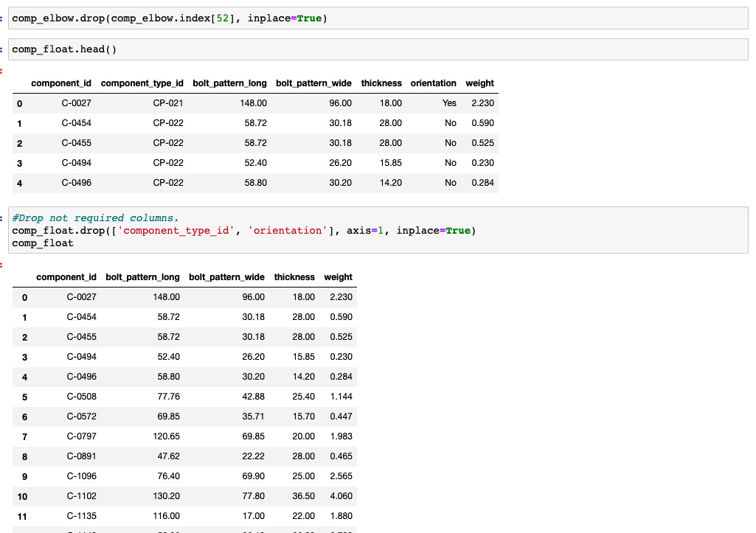This screenshot has width=756, height=533.
Task: Click the 76.40 bolt_pattern_long value
Action: coord(168,476)
